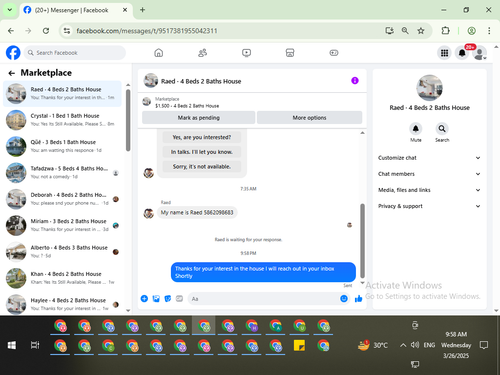Open Deborah - 4 Beds 2 Baths chat
This screenshot has height=375, width=500.
click(x=62, y=199)
